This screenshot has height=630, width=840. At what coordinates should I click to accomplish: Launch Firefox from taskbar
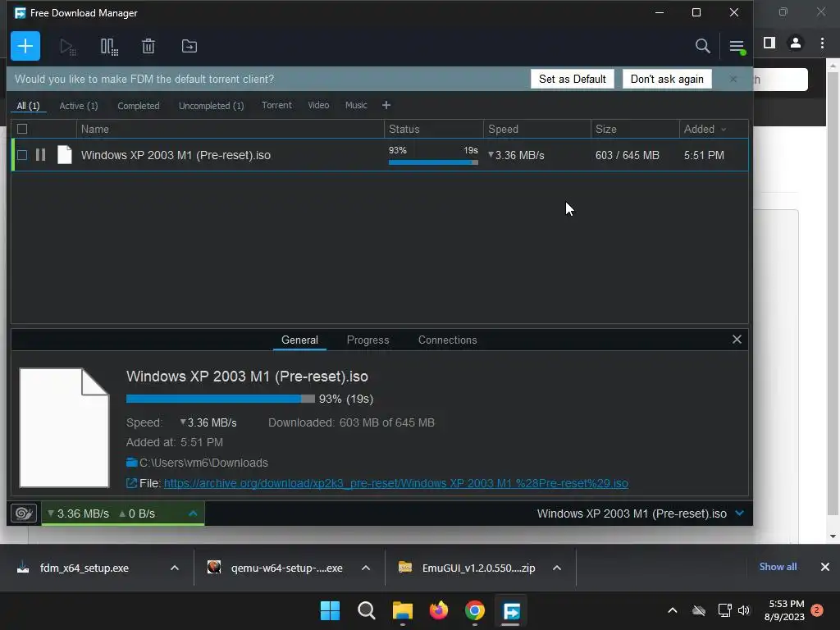(x=439, y=610)
